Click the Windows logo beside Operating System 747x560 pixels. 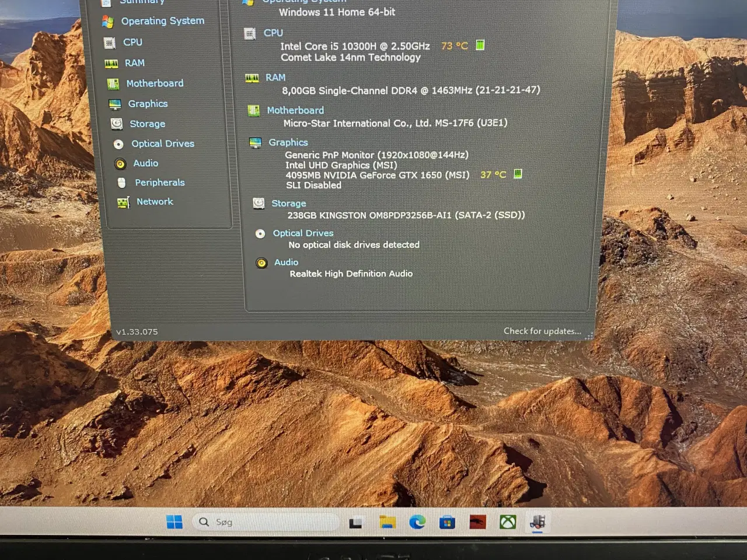pyautogui.click(x=109, y=21)
